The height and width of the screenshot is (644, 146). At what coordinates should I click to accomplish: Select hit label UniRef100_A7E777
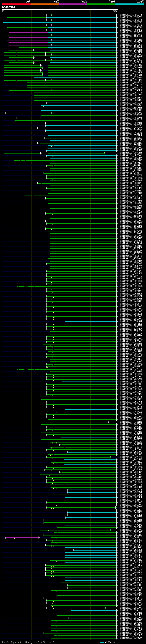click(x=131, y=254)
